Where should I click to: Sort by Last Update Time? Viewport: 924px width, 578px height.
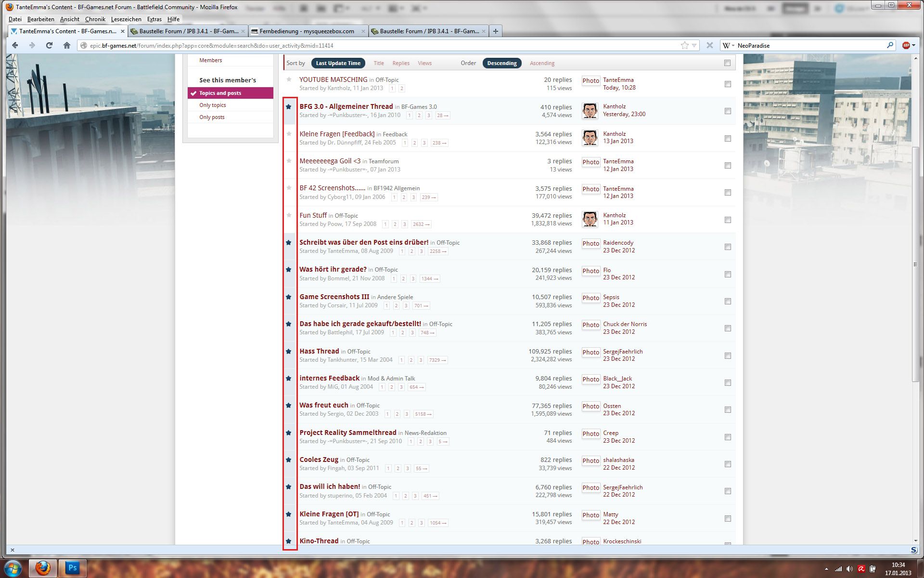click(338, 63)
